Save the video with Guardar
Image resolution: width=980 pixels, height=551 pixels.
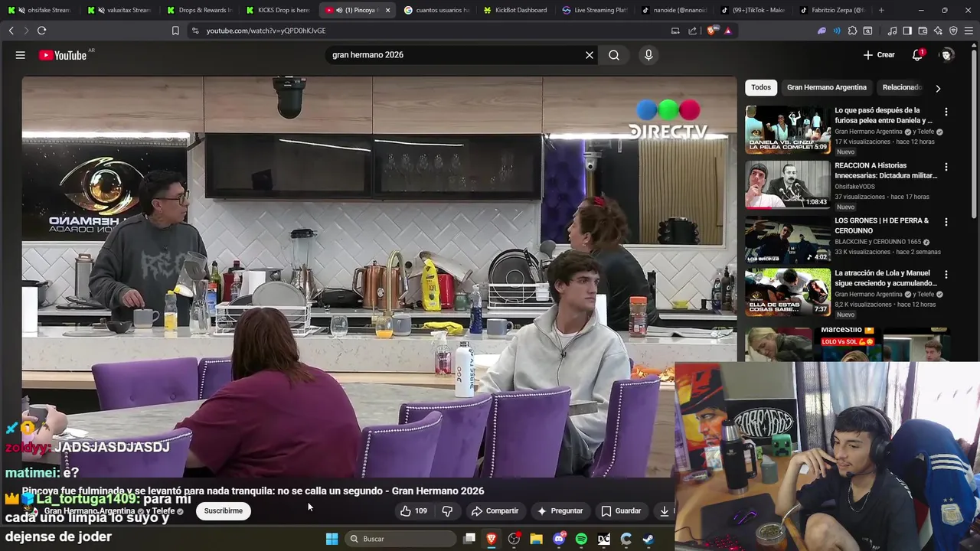(621, 511)
